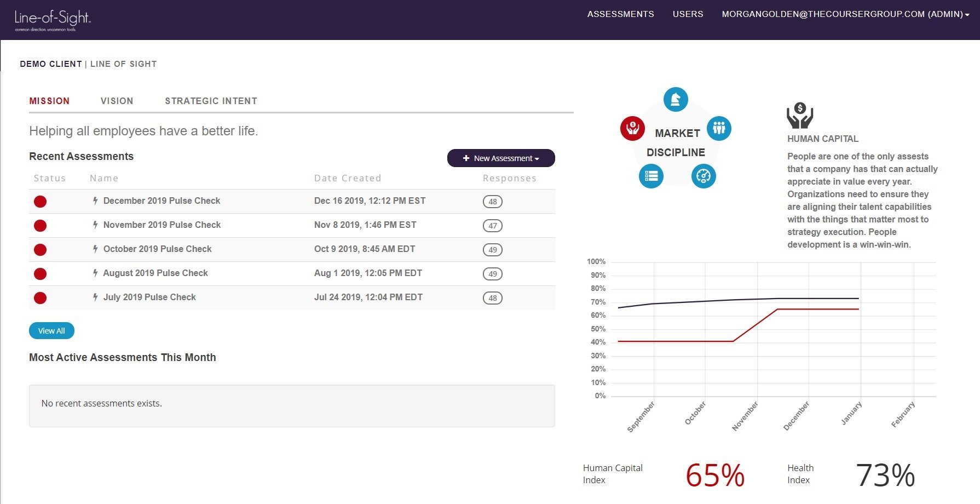
Task: Click the date Aug 1 2019, 12:05 PM EDT
Action: coord(368,273)
